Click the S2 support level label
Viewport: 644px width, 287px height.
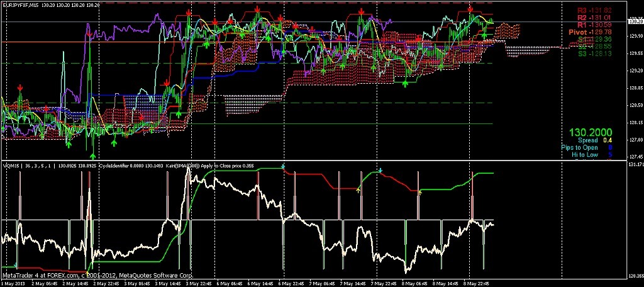594,47
